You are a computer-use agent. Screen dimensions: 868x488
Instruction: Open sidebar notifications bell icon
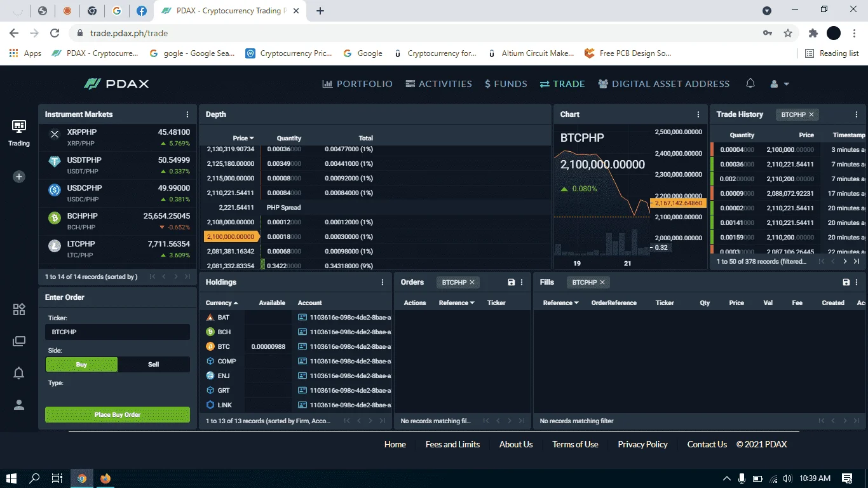point(19,373)
